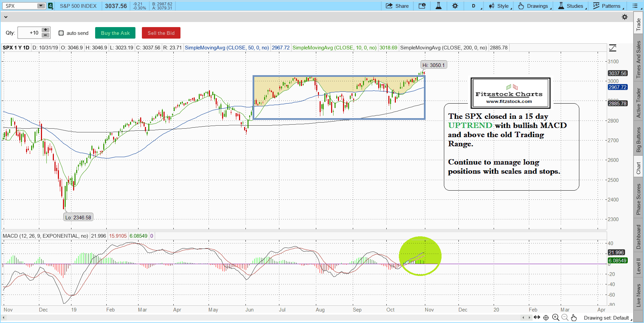Click the Qty input field
The height and width of the screenshot is (323, 644).
click(x=29, y=33)
